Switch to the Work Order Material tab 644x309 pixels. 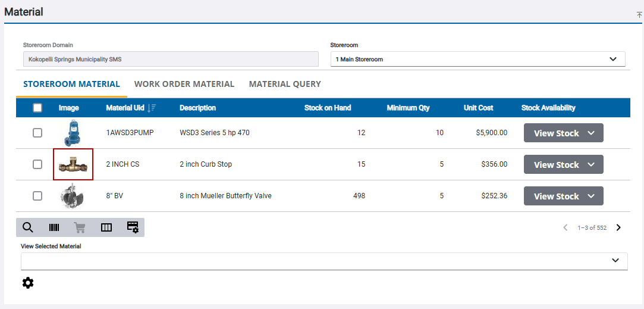(x=184, y=84)
